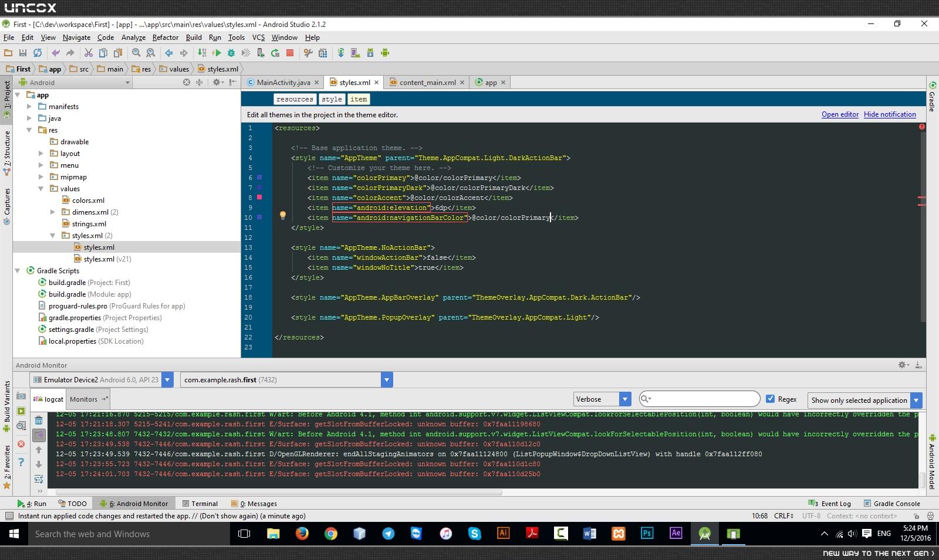Click colorPrimaryDark gutter swatch on line 7
Viewport: 939px width, 560px height.
click(x=259, y=187)
